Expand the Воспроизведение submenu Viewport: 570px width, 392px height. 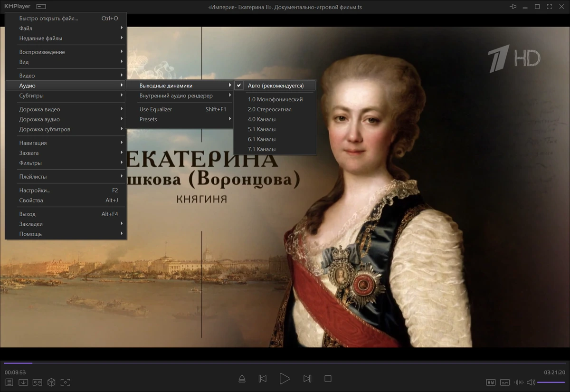[x=66, y=52]
